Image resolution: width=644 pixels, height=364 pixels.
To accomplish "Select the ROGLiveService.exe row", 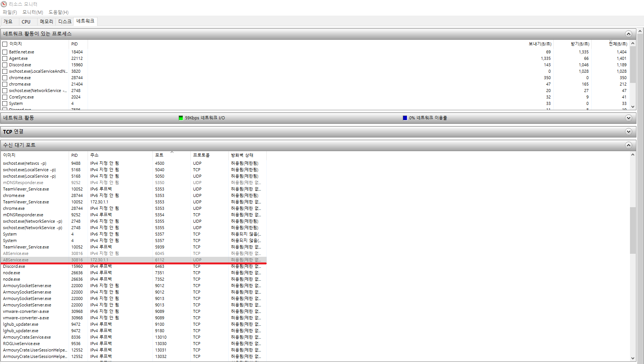I will tap(134, 344).
